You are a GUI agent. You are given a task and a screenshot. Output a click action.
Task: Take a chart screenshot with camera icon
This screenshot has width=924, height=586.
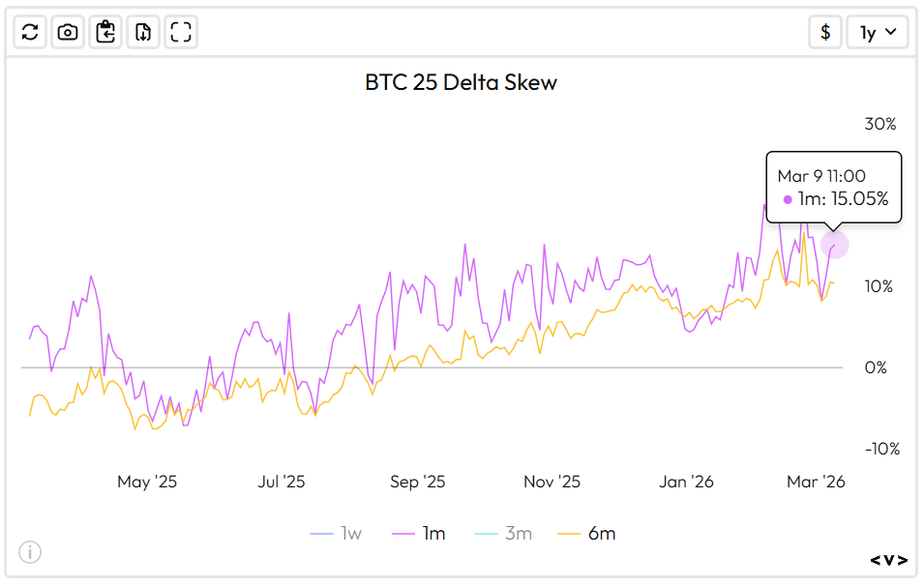(x=68, y=32)
